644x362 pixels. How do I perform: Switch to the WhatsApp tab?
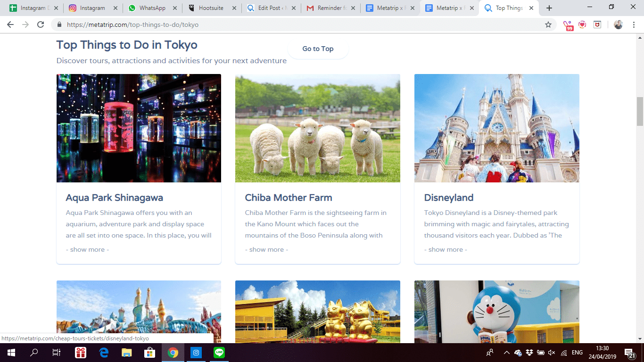pyautogui.click(x=152, y=8)
